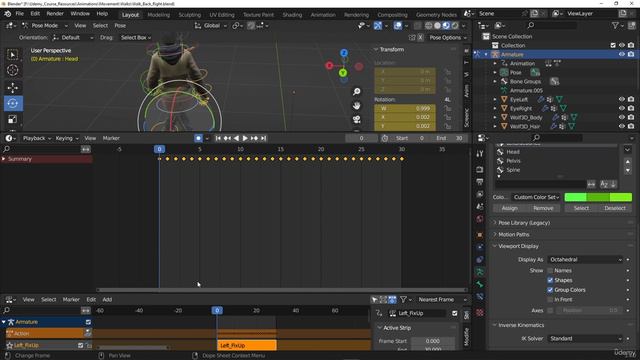Screen dimensions: 640x360
Task: Open the Pose Mode dropdown
Action: [x=45, y=26]
